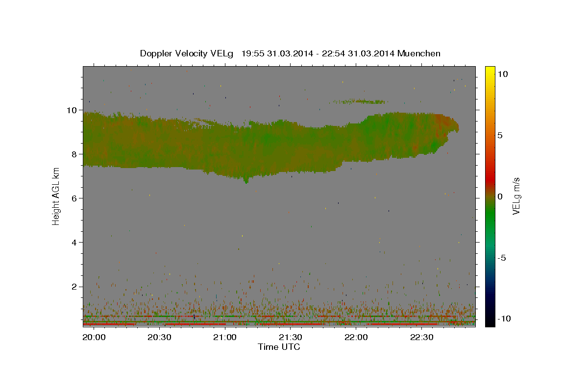588x392 pixels.
Task: Click the 'Time UTC' axis label
Action: tap(279, 347)
